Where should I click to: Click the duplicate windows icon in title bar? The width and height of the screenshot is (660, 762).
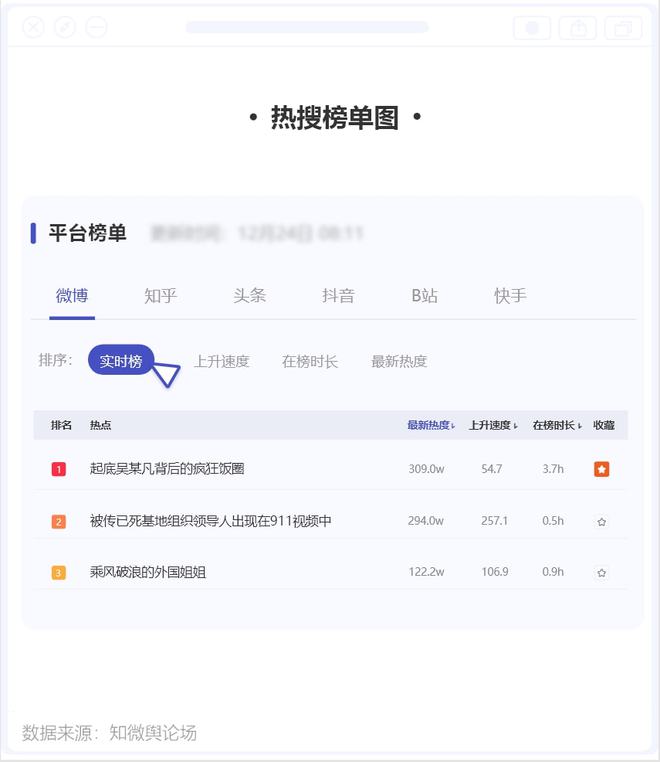(x=623, y=28)
